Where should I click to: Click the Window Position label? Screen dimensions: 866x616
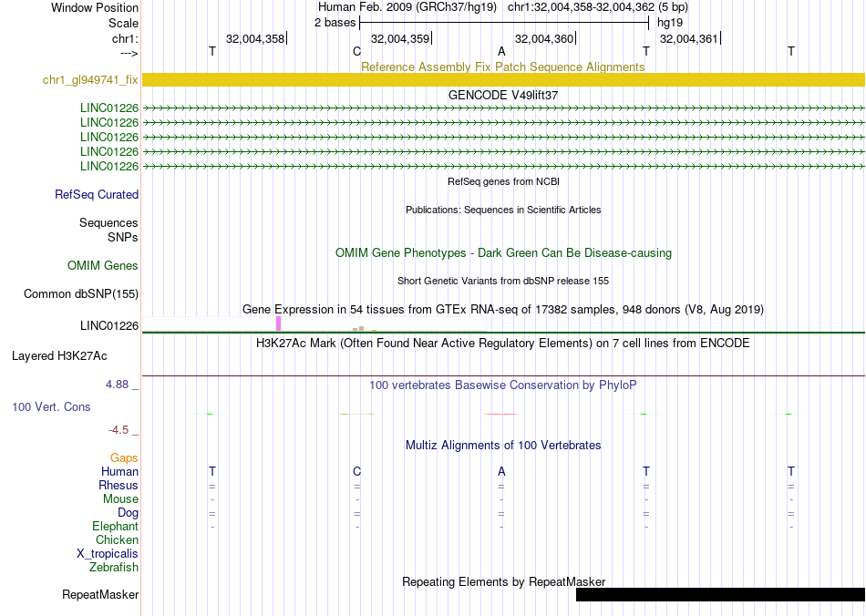(x=95, y=7)
